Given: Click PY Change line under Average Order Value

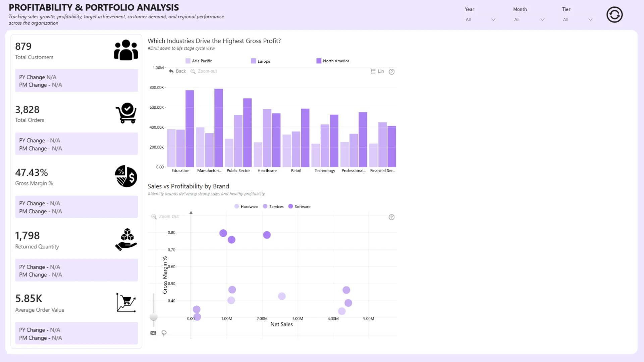Looking at the screenshot, I should tap(40, 330).
